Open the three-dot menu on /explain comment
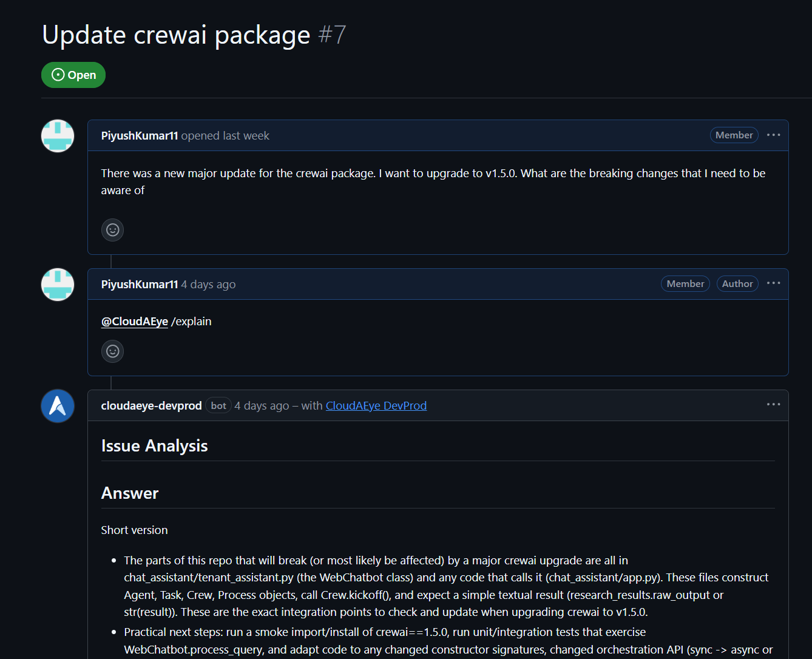The height and width of the screenshot is (659, 812). coord(773,283)
